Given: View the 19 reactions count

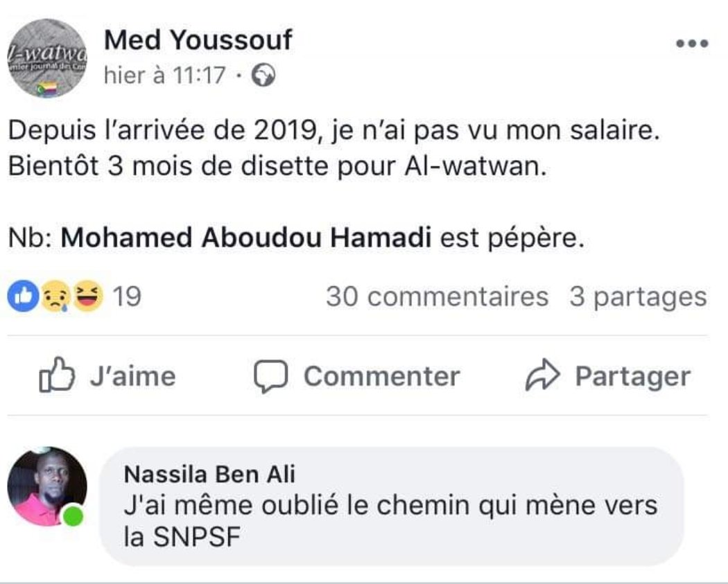Looking at the screenshot, I should 127,297.
